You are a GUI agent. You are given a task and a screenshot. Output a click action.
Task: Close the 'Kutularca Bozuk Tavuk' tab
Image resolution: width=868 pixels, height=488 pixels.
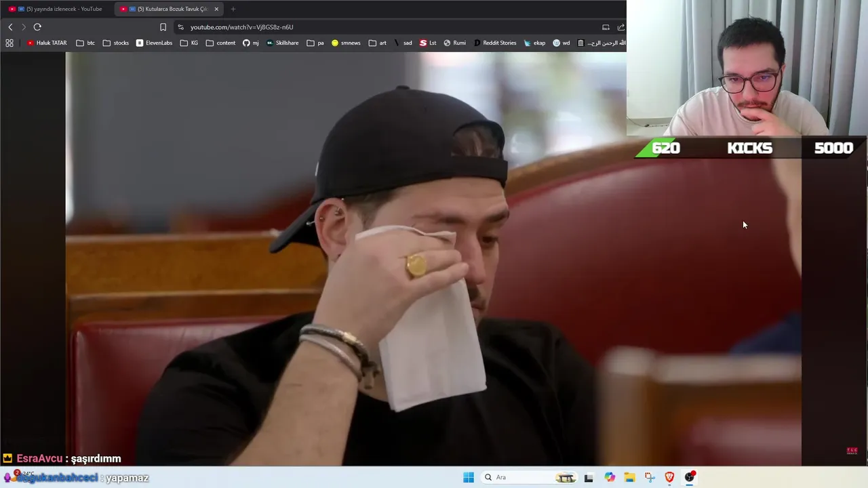pos(216,9)
